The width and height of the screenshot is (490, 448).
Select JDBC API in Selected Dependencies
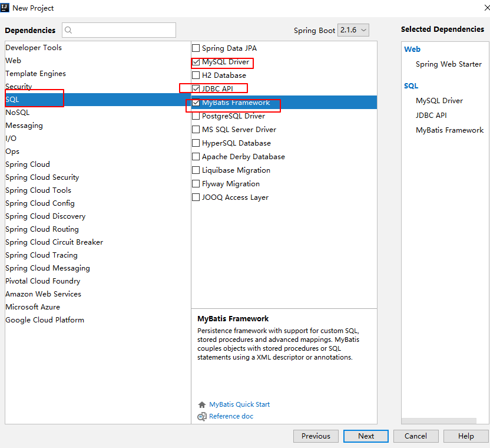(431, 116)
